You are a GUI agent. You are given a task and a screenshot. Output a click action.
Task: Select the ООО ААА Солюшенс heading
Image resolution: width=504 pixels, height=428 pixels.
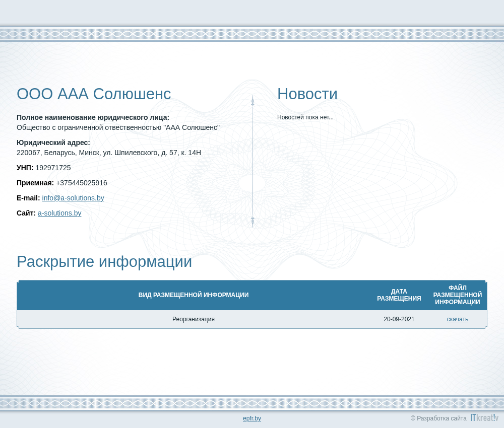point(94,94)
